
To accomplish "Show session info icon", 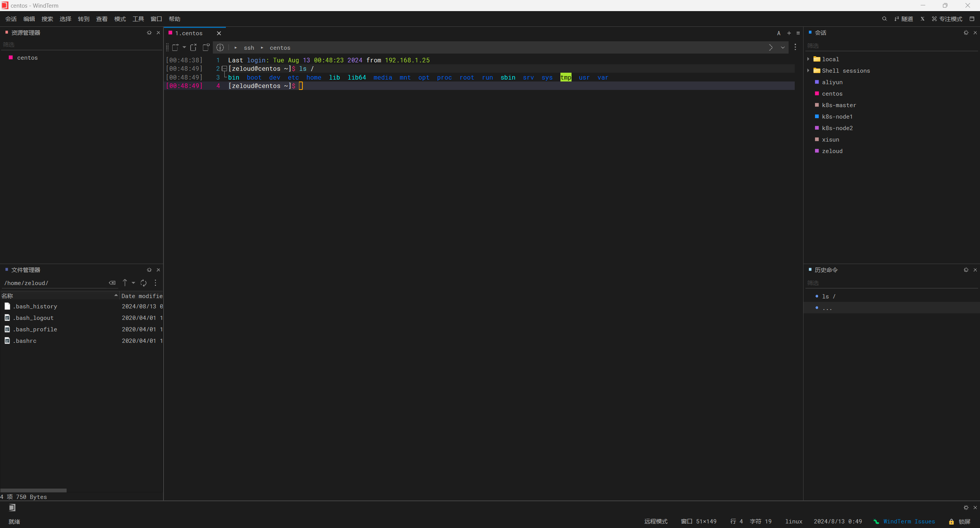I will [220, 47].
